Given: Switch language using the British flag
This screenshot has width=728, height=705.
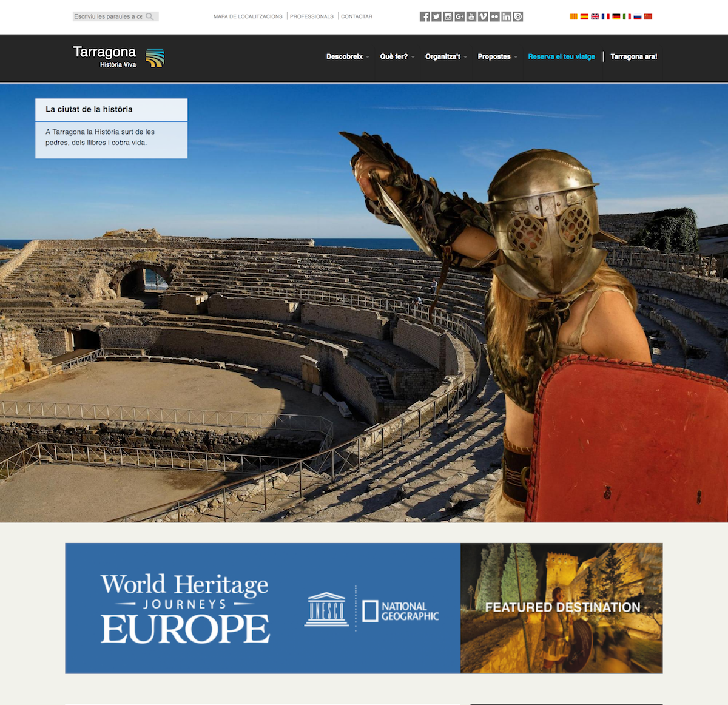Looking at the screenshot, I should click(x=595, y=16).
